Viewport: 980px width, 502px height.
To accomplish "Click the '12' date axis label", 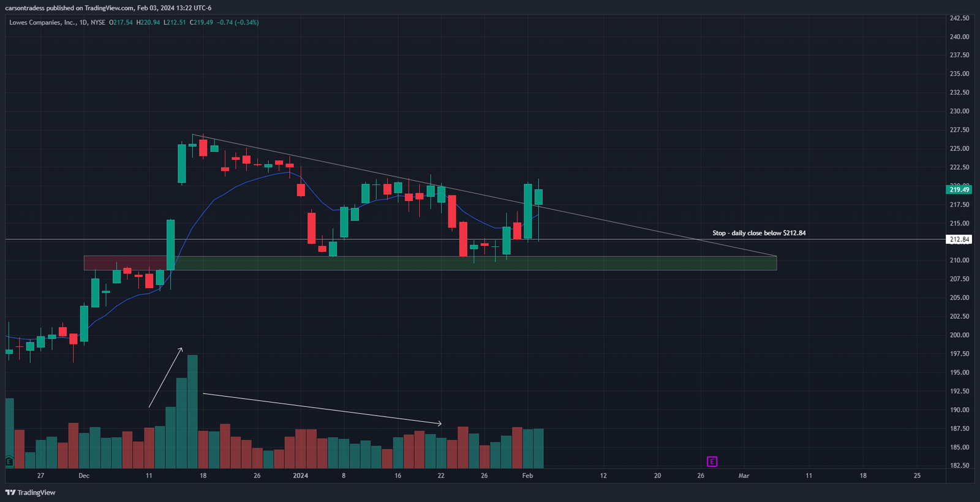I will point(603,476).
